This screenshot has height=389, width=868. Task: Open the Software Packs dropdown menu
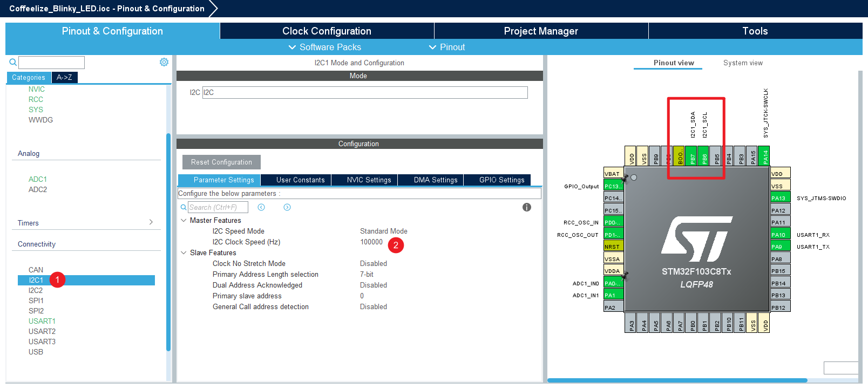point(325,47)
